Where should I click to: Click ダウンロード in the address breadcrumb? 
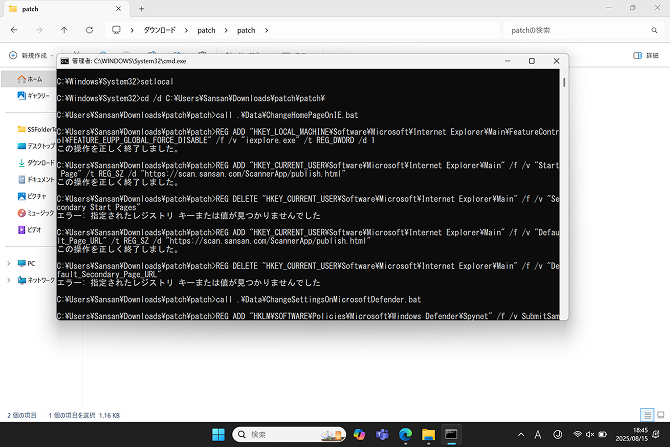click(159, 30)
